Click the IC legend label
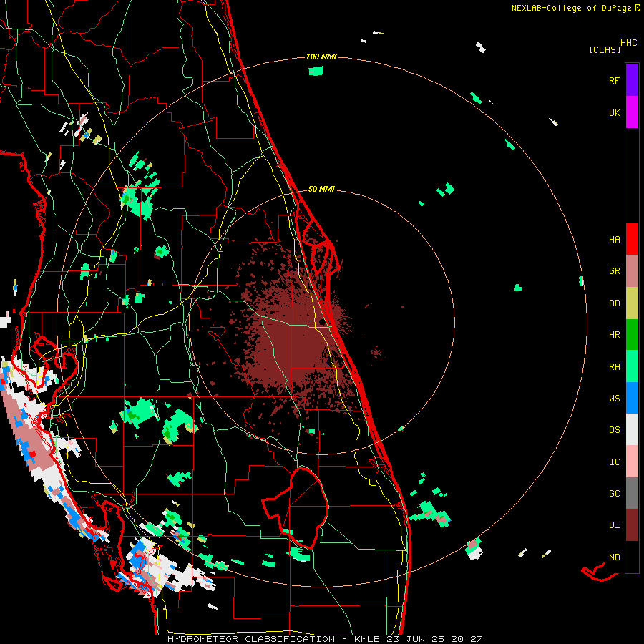The width and height of the screenshot is (644, 644). pos(614,462)
